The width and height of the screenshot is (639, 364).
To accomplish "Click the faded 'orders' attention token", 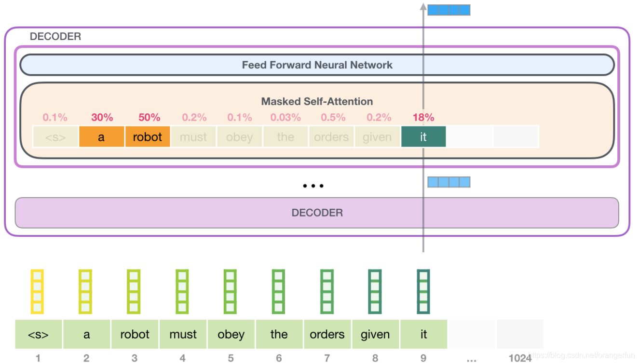I will (x=331, y=137).
